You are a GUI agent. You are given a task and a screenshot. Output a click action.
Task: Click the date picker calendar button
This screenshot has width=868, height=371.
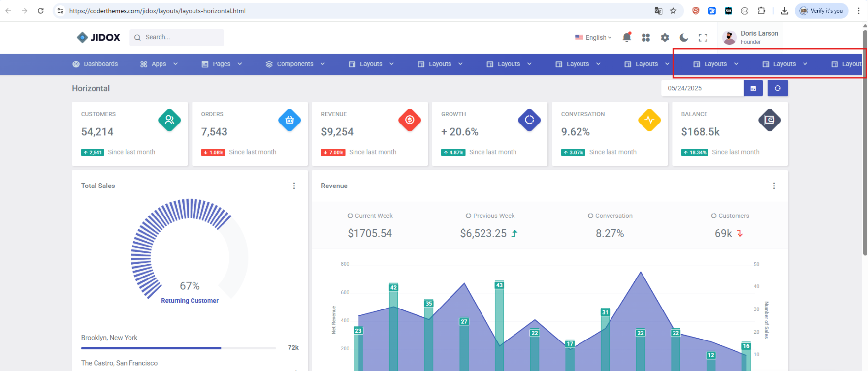point(753,88)
